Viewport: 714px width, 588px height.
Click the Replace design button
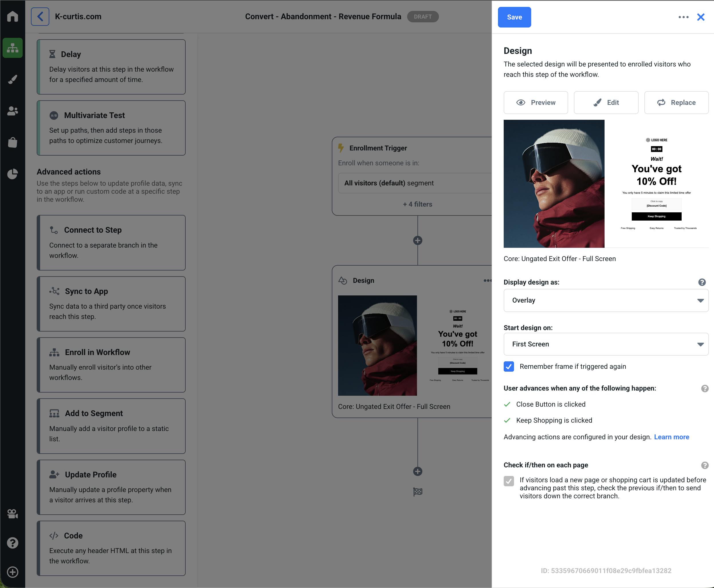(x=676, y=103)
